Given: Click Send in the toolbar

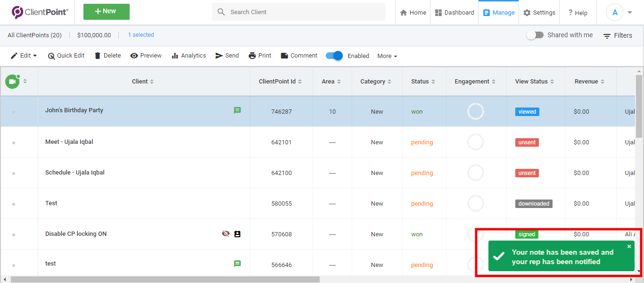Looking at the screenshot, I should pos(227,56).
